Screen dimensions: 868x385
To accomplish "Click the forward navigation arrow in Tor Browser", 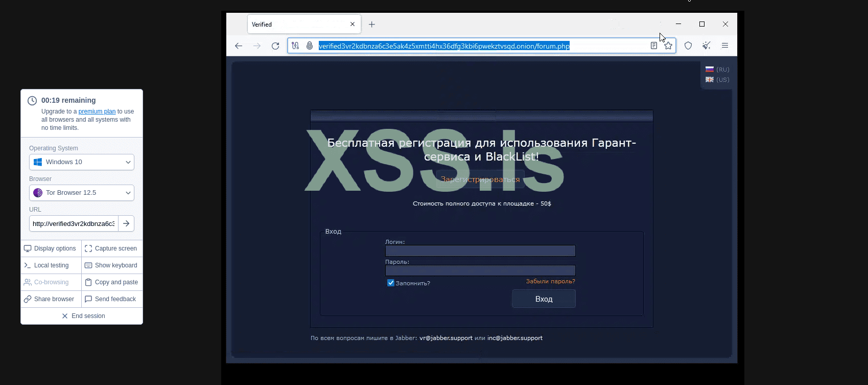I will [x=257, y=46].
